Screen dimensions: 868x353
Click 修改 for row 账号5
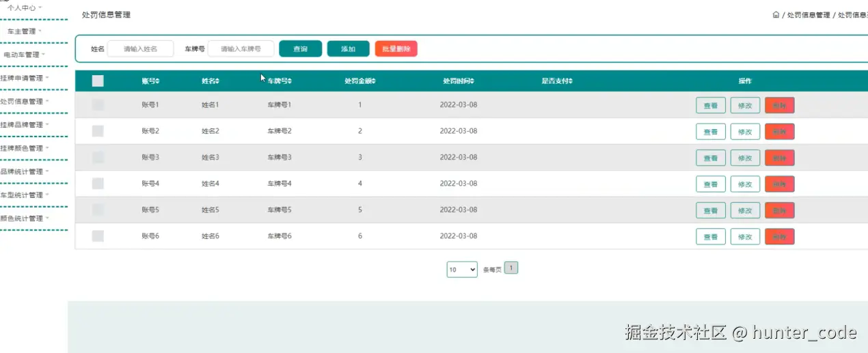click(x=745, y=210)
